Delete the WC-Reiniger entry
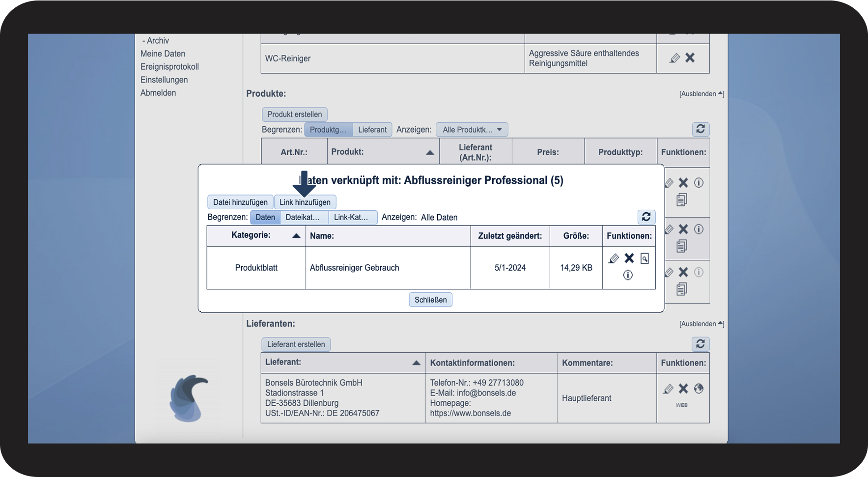868x477 pixels. [x=690, y=58]
